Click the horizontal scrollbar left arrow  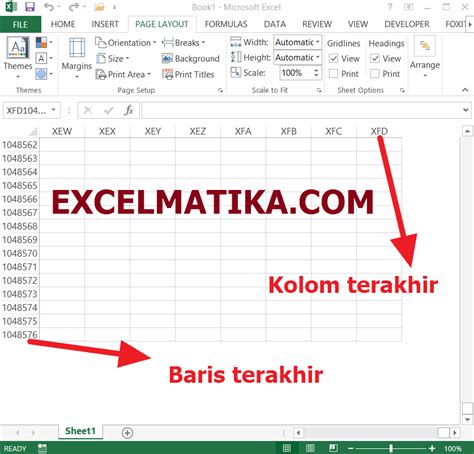298,433
